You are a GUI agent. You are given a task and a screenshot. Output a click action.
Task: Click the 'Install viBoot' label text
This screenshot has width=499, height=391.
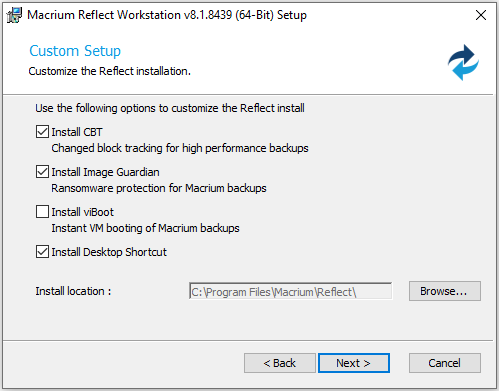click(83, 212)
